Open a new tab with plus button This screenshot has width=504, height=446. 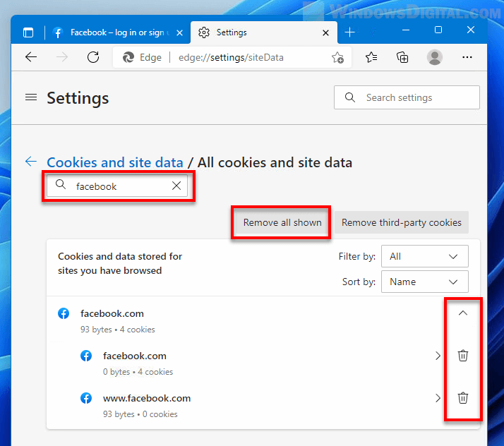pos(349,32)
